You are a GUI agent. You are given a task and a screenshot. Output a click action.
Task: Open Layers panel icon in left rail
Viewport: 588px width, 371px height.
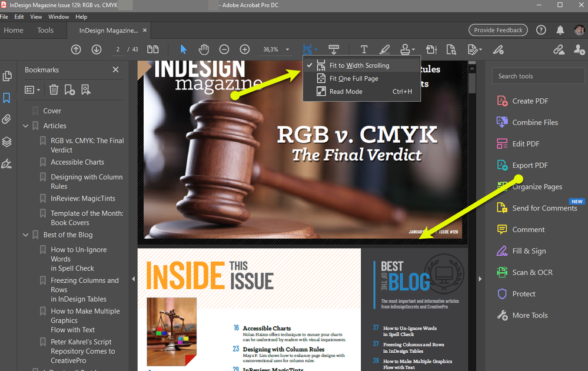click(6, 142)
